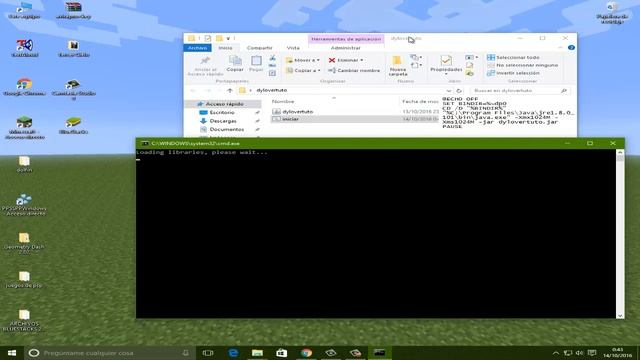Click the Buscar en dylovertuto search box

point(520,91)
